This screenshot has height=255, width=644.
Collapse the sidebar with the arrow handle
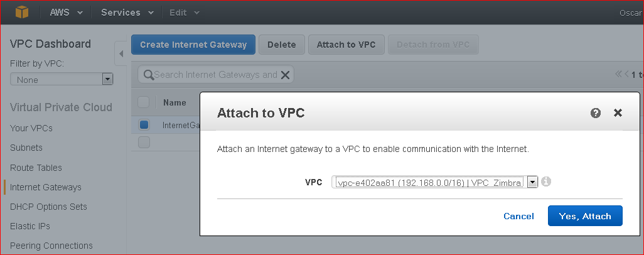pyautogui.click(x=121, y=53)
